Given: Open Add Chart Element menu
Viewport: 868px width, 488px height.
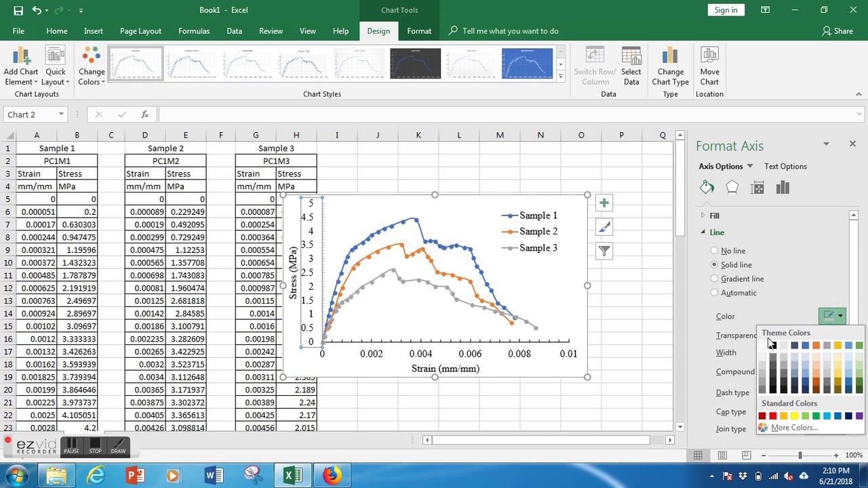Looking at the screenshot, I should 21,67.
